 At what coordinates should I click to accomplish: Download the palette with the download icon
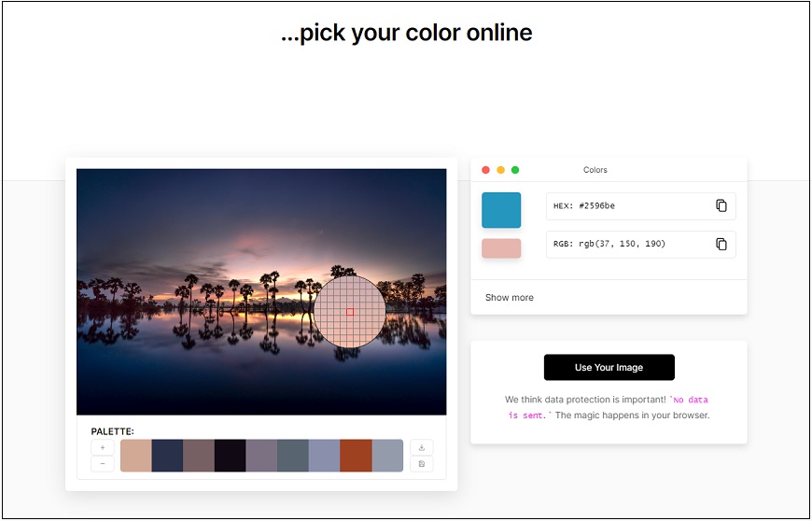422,447
